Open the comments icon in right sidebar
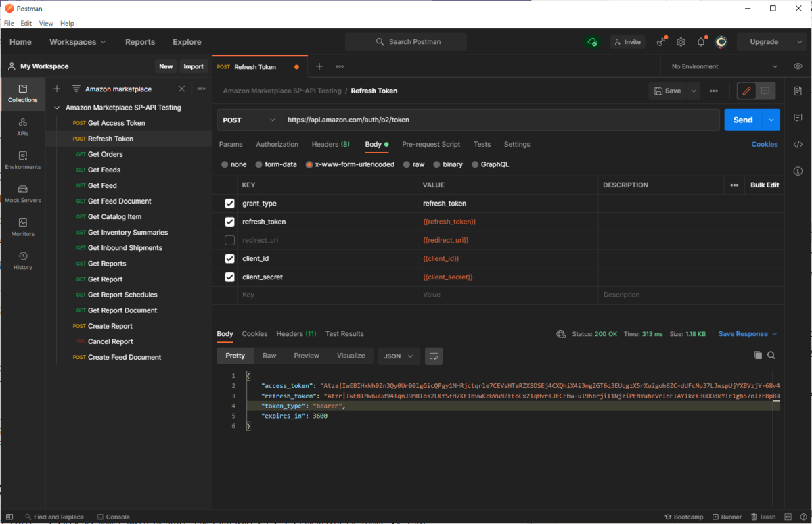 [x=798, y=118]
